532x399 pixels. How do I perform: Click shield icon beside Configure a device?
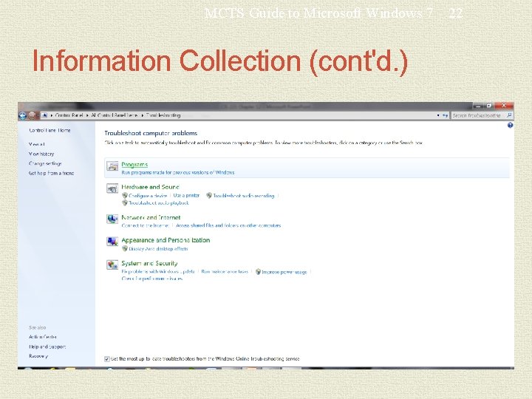coord(125,195)
